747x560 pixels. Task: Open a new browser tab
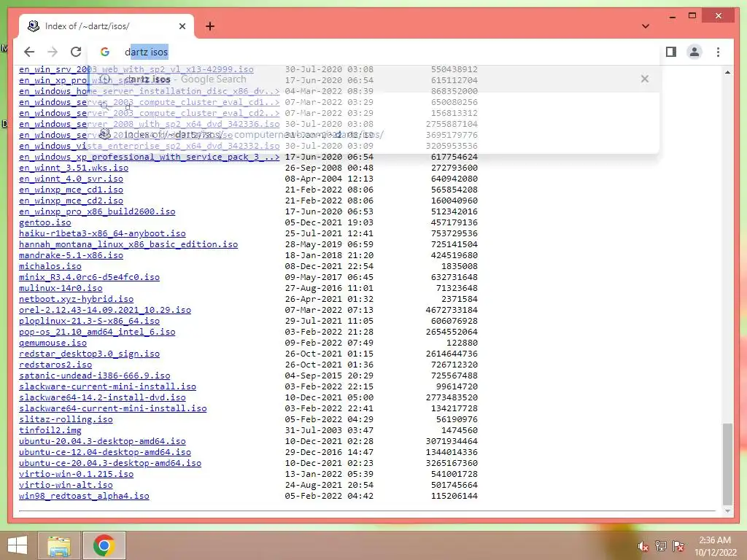pyautogui.click(x=210, y=26)
